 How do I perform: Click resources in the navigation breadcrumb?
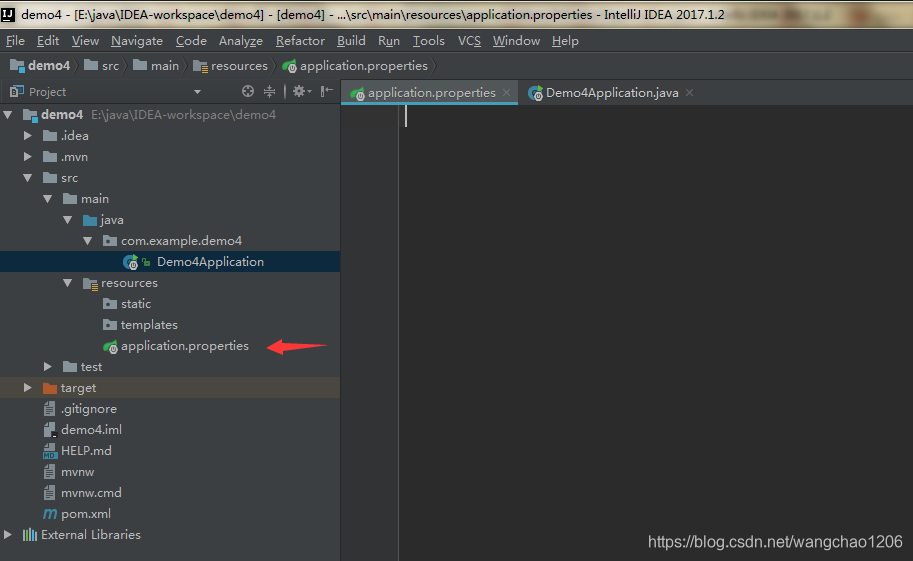coord(231,66)
